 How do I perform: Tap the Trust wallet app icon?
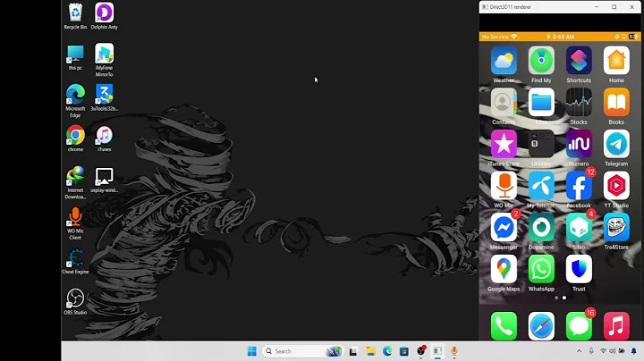point(579,269)
